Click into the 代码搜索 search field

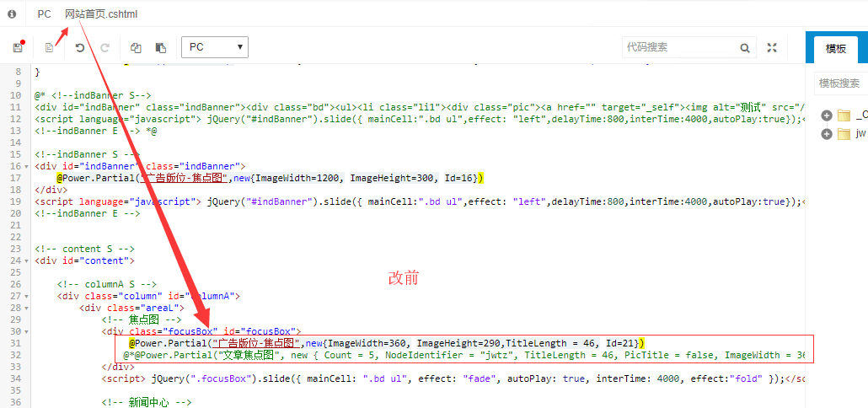point(678,48)
